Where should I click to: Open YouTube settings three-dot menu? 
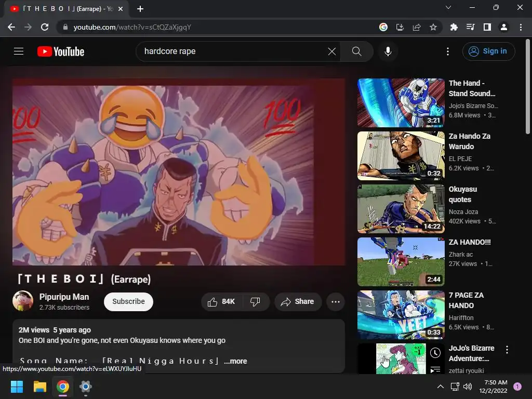448,51
